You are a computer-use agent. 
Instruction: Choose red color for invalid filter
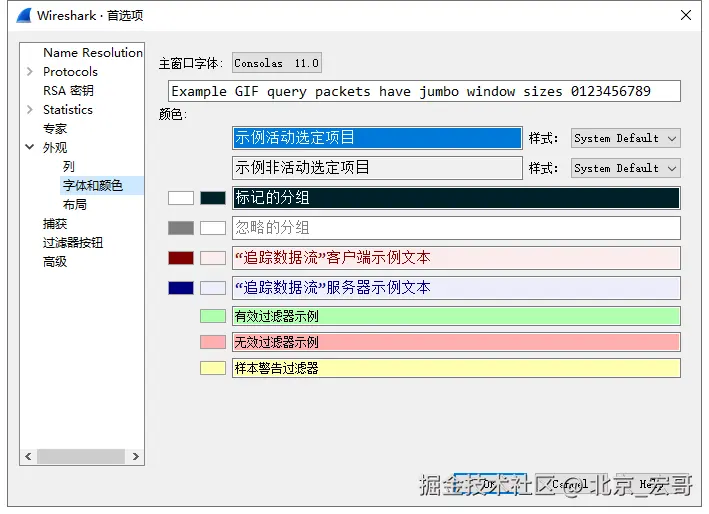pos(213,342)
